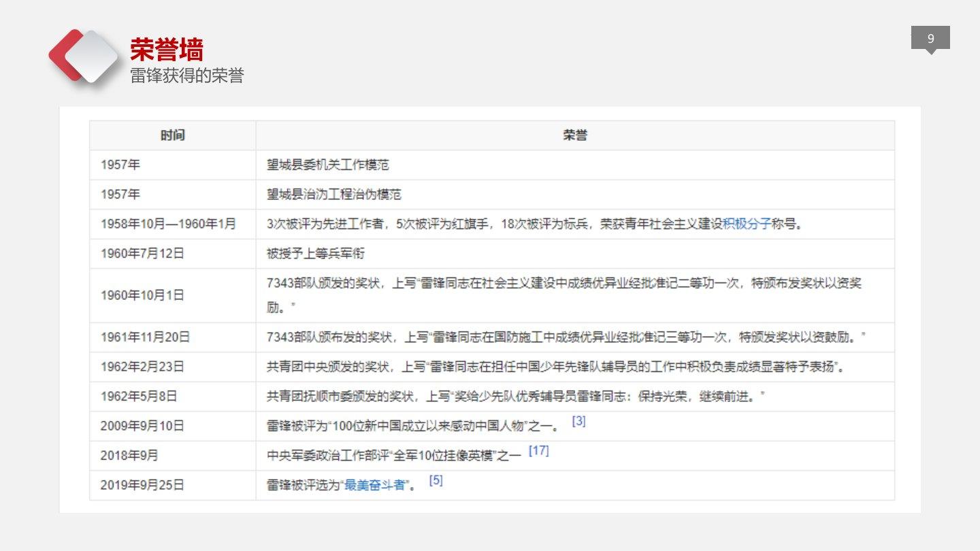Click the 荣誉 column header
Viewport: 980px width, 551px height.
[x=575, y=135]
